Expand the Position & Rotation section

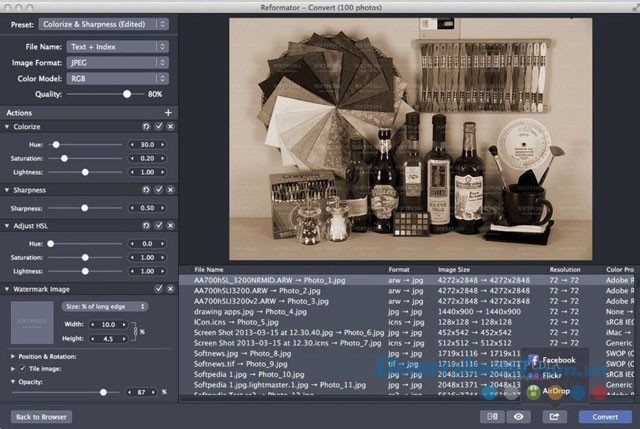(12, 356)
